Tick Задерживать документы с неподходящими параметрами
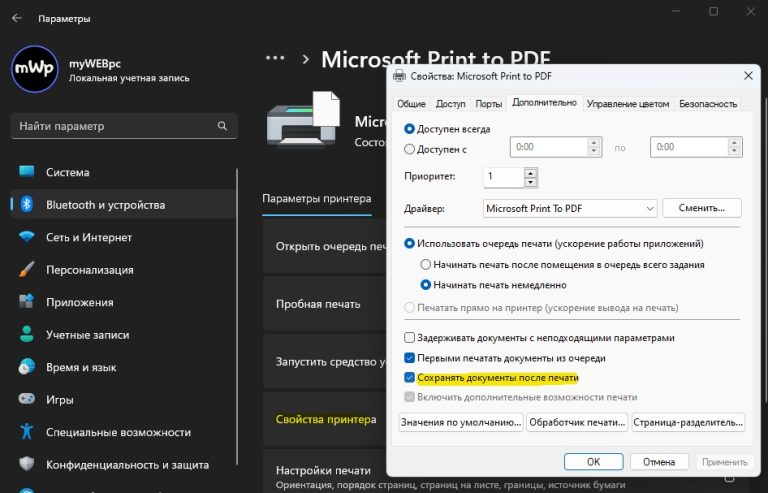768x493 pixels. click(x=409, y=338)
